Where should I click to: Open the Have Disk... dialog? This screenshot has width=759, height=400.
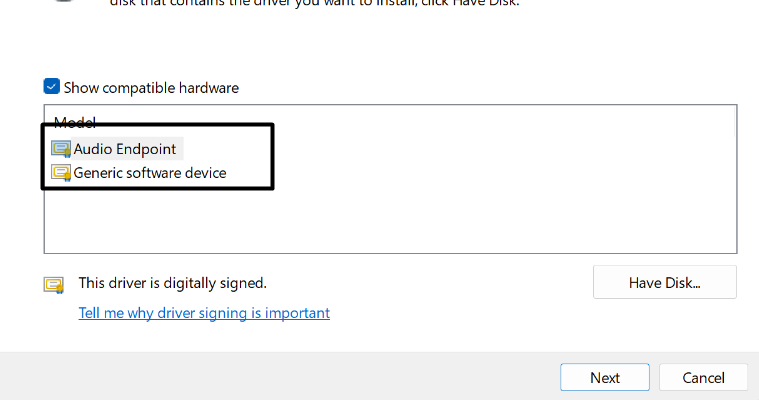point(664,282)
